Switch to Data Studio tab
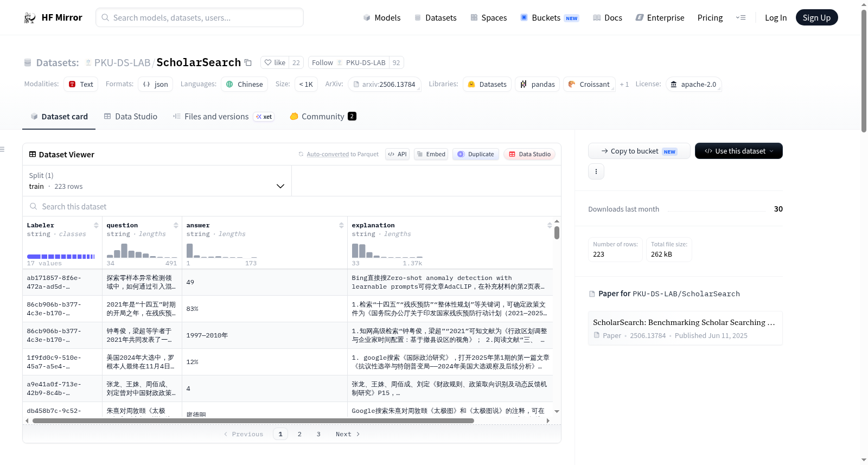The image size is (868, 465). [131, 116]
